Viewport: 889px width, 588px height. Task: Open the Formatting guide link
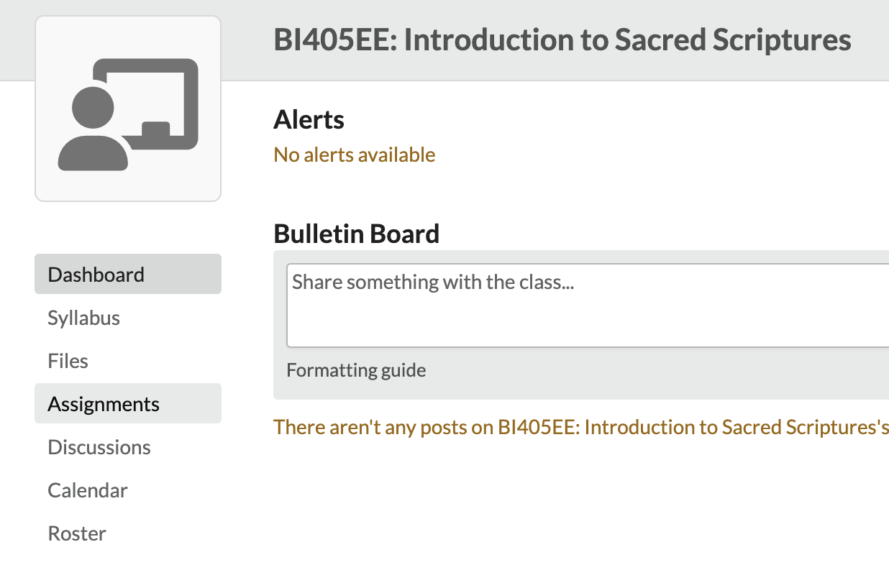tap(356, 370)
